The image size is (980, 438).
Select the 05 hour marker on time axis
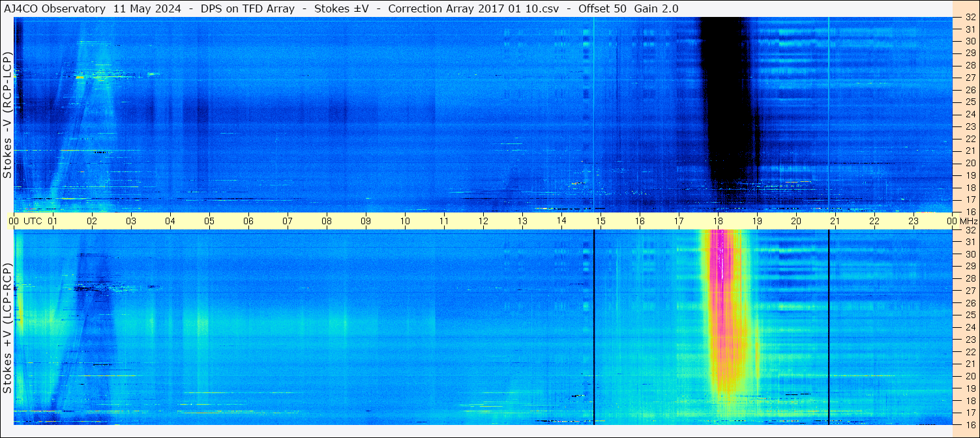click(209, 222)
